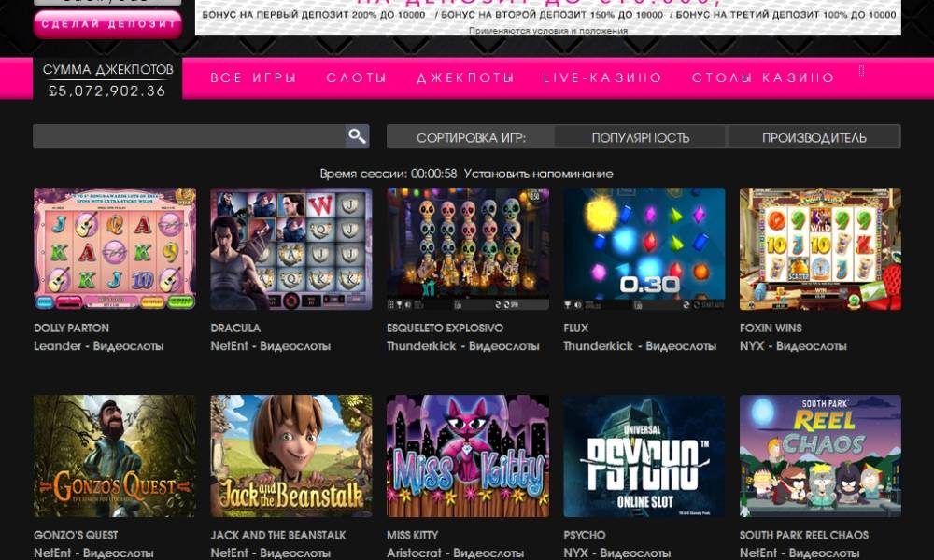Click the FLUX title text
This screenshot has height=560, width=934.
point(576,328)
